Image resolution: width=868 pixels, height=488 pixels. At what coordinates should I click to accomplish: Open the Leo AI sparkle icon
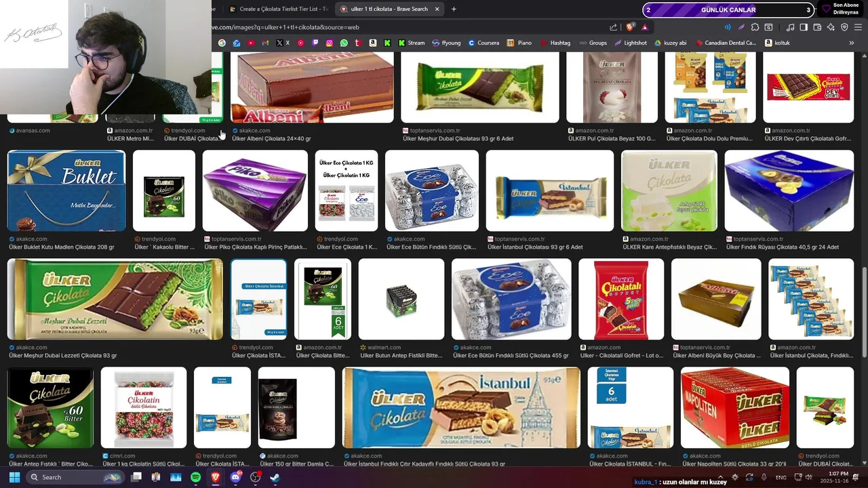click(x=831, y=27)
